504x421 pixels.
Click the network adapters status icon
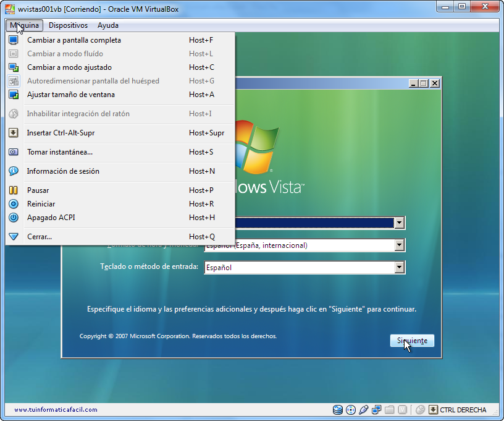376,410
